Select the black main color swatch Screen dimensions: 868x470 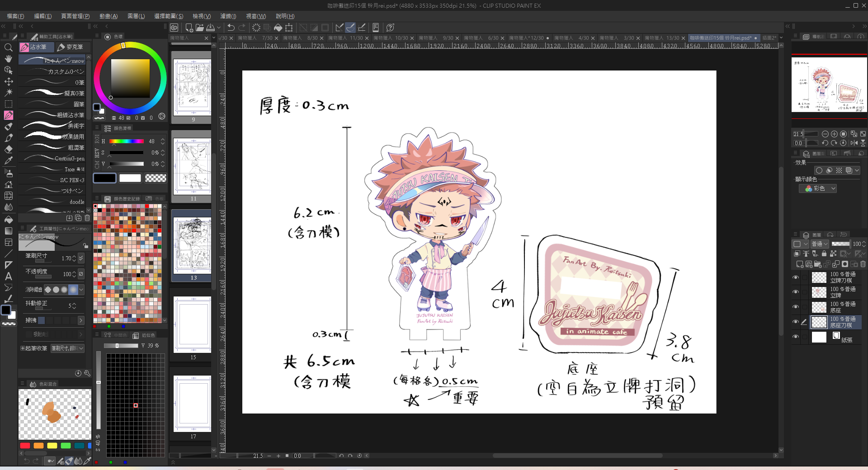coord(104,178)
